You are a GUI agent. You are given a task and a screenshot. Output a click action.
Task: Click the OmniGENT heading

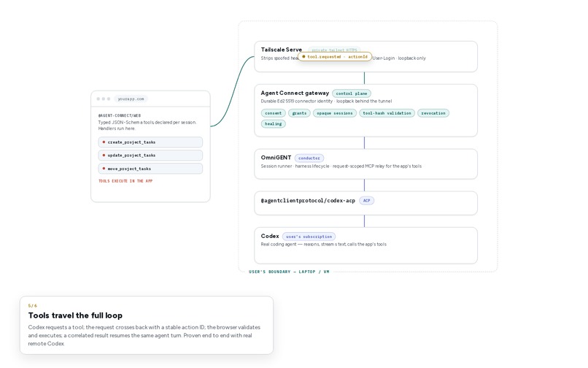tap(276, 157)
